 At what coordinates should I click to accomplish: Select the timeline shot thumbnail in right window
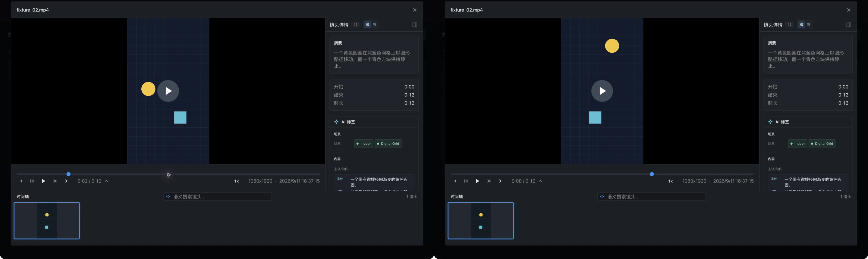click(481, 221)
